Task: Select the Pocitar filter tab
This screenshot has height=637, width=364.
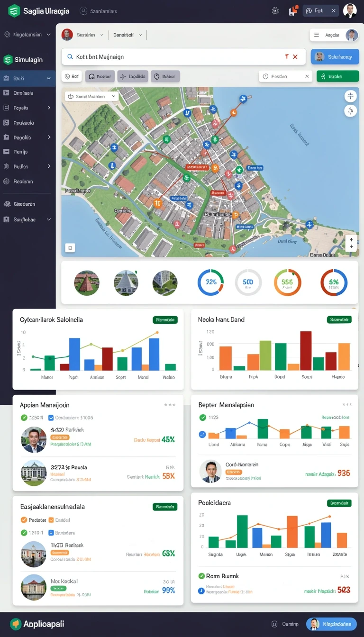Action: (x=100, y=76)
